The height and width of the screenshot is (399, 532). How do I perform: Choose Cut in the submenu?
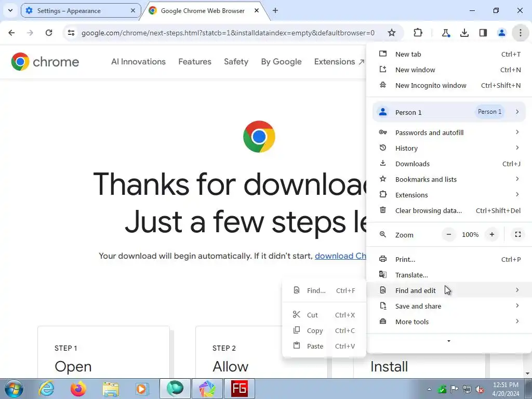[324, 315]
